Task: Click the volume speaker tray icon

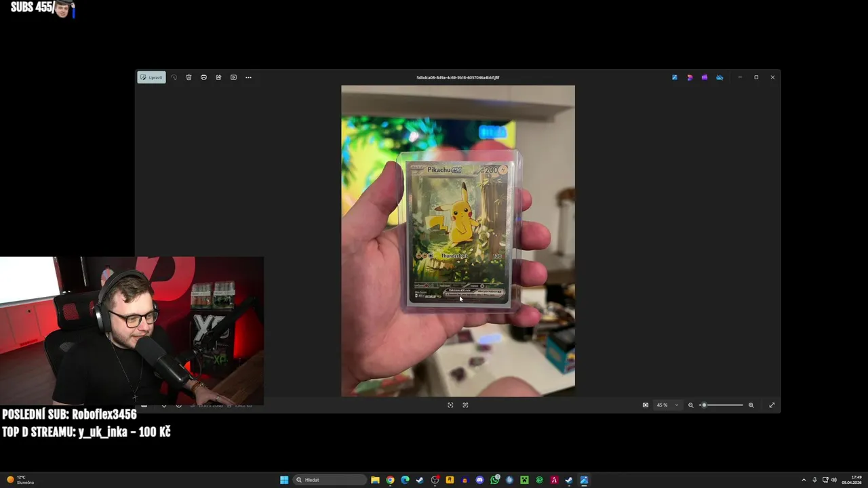Action: point(833,480)
